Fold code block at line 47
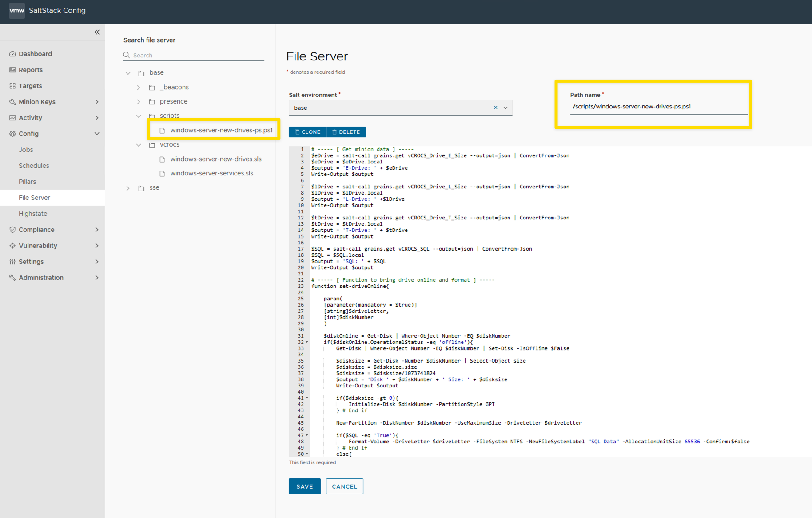Screen dimensions: 812x518 click(307, 435)
